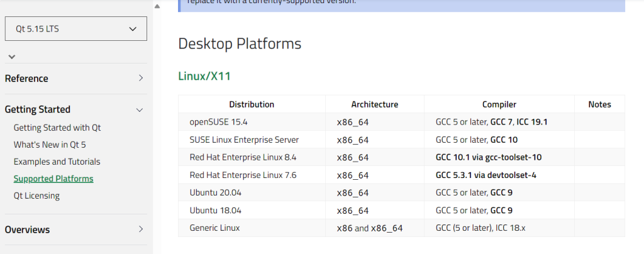Open What's New in Qt 5

click(x=49, y=145)
